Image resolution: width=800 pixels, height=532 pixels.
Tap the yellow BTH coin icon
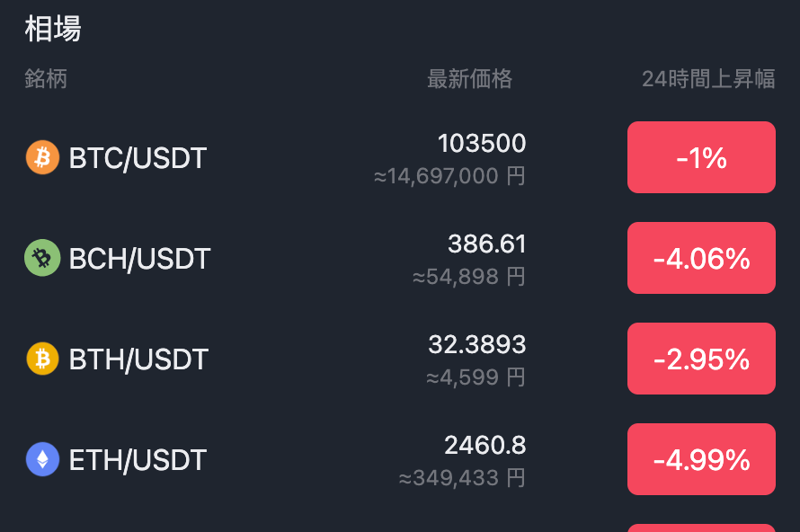click(42, 359)
